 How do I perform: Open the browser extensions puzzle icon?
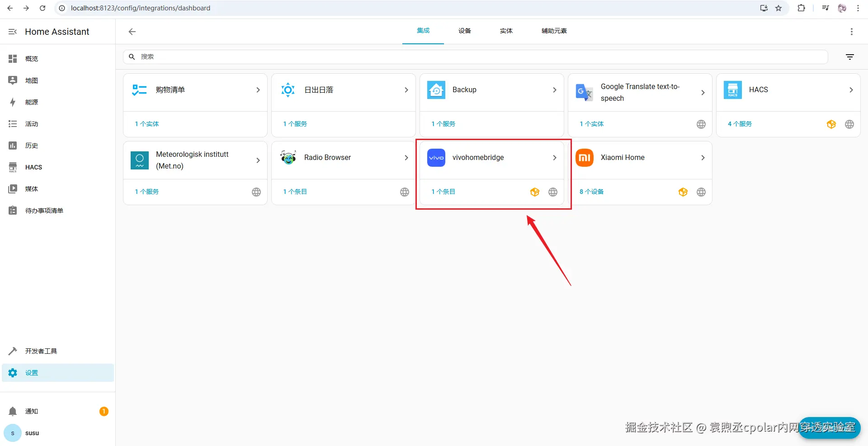[801, 8]
